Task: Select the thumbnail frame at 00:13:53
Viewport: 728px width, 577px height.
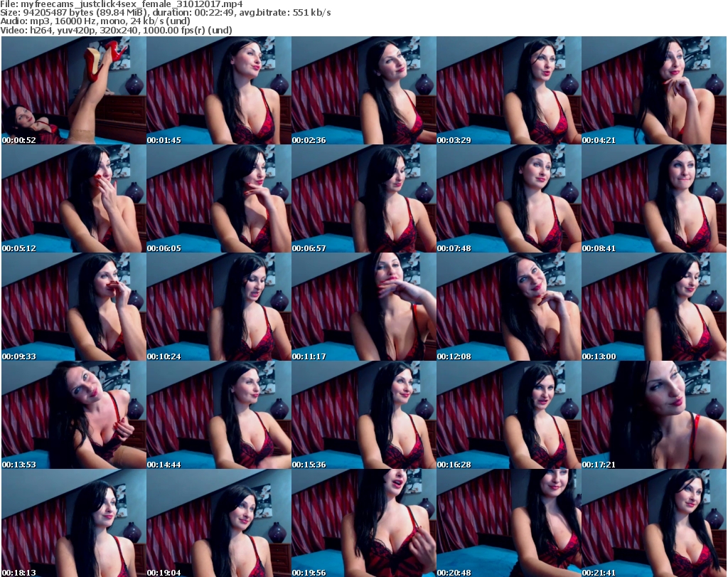Action: [74, 415]
